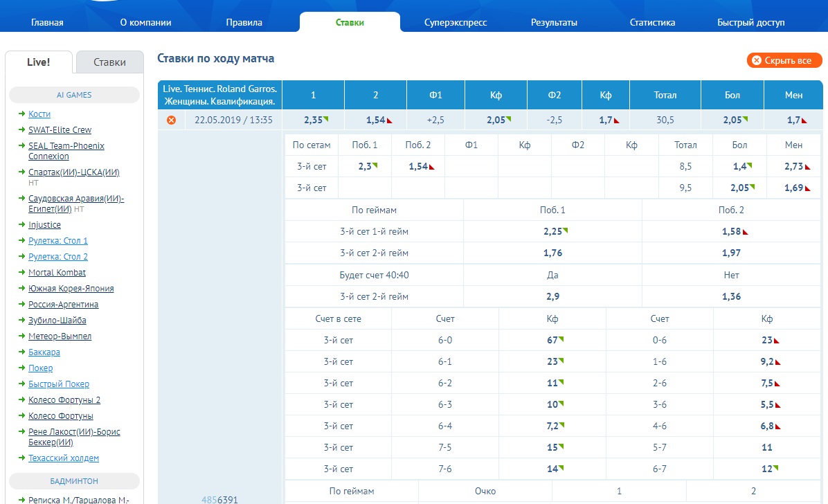Viewport: 828px width, 504px height.
Task: Open the Россия-Аргентина match link
Action: [x=64, y=304]
